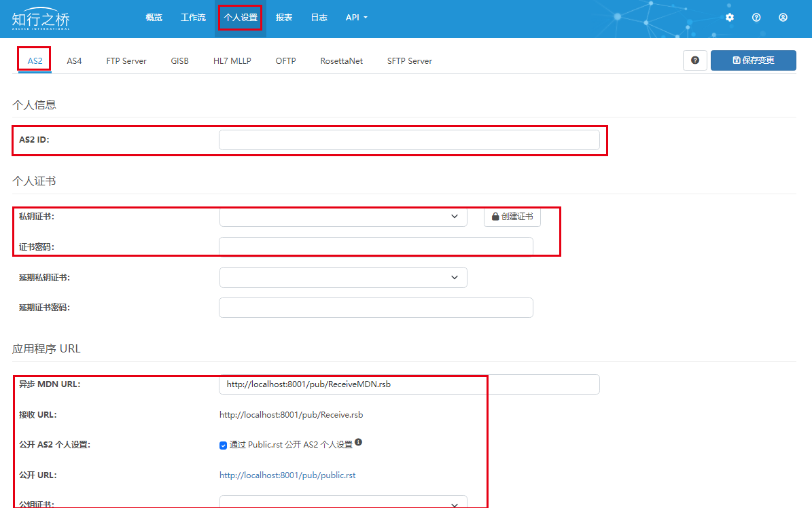Image resolution: width=812 pixels, height=508 pixels.
Task: Toggle 通过 Public.rst 公开 AS2 个人设置 checkbox
Action: pos(223,446)
